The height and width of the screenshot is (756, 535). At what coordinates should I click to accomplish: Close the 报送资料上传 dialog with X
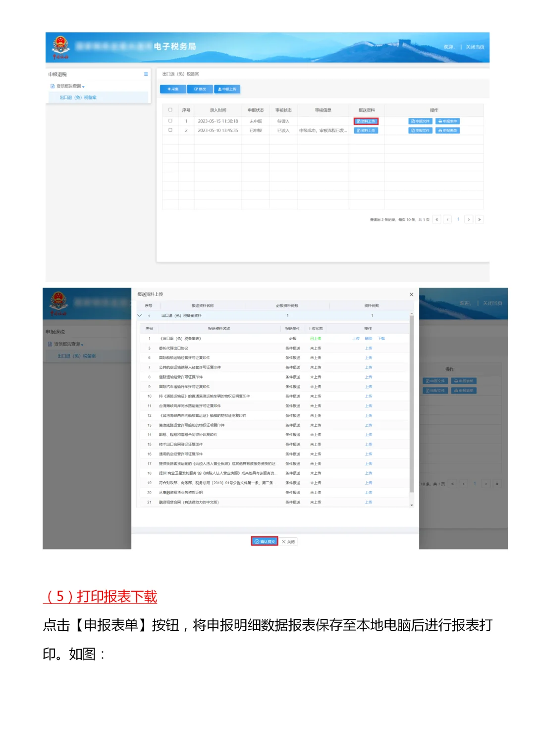pos(412,294)
